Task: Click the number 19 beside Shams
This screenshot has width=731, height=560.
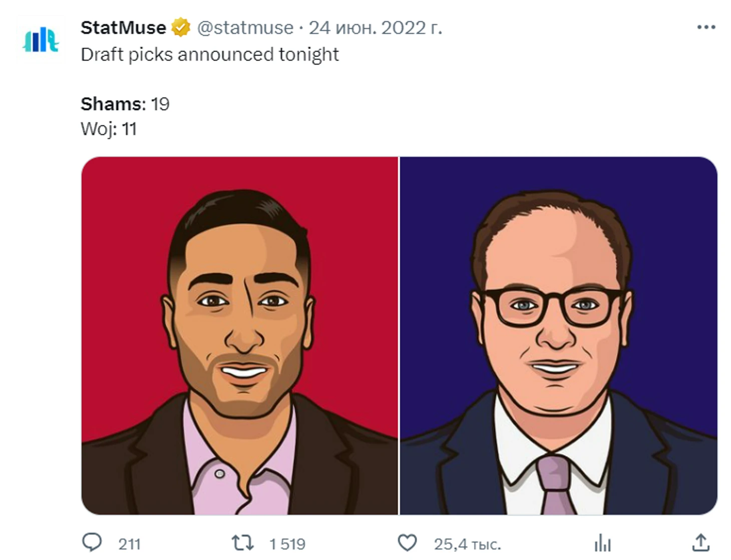Action: (x=160, y=104)
